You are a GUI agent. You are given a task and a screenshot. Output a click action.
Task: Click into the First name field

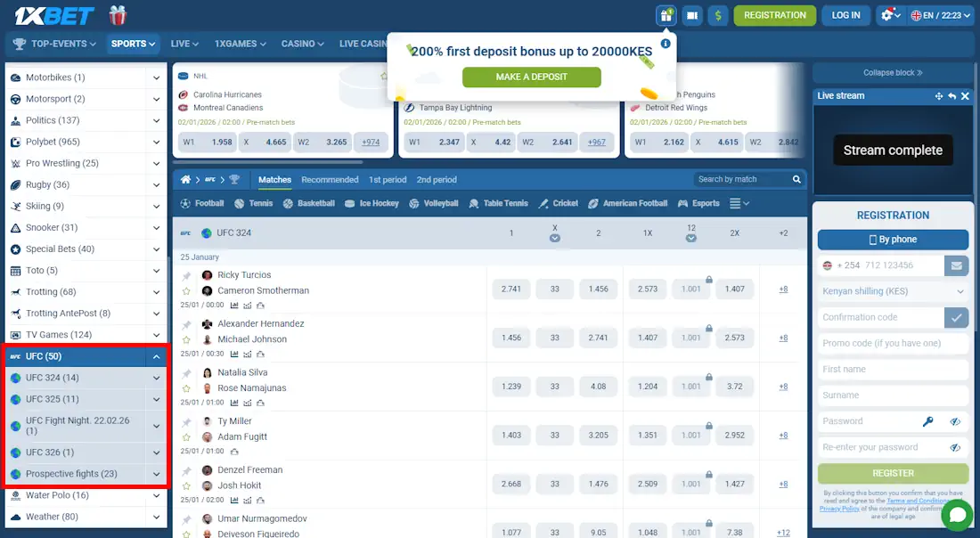pos(893,369)
